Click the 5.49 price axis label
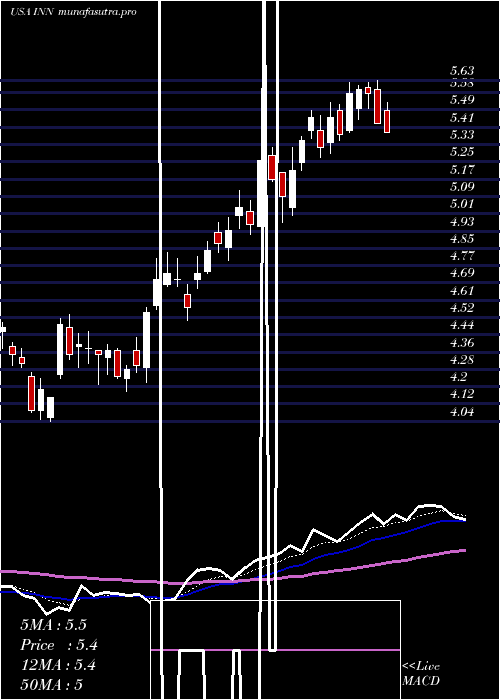Screen dimensions: 500x700 click(462, 100)
